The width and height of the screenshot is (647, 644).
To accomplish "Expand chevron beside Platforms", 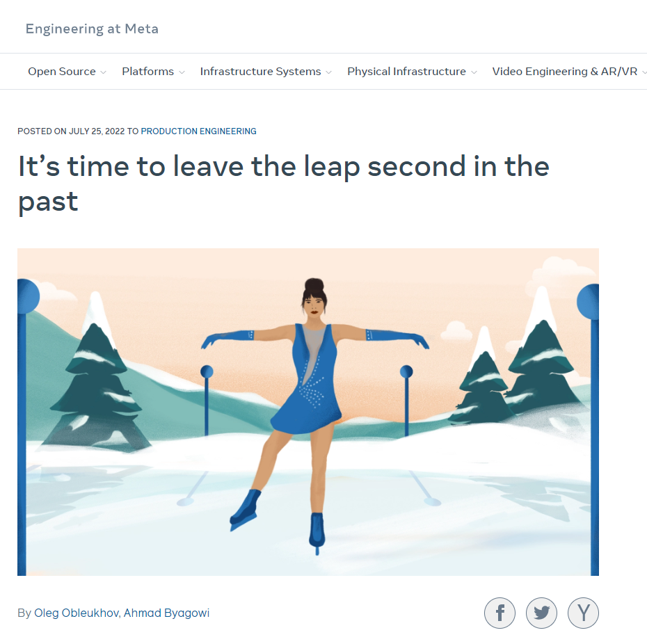I will pyautogui.click(x=182, y=72).
